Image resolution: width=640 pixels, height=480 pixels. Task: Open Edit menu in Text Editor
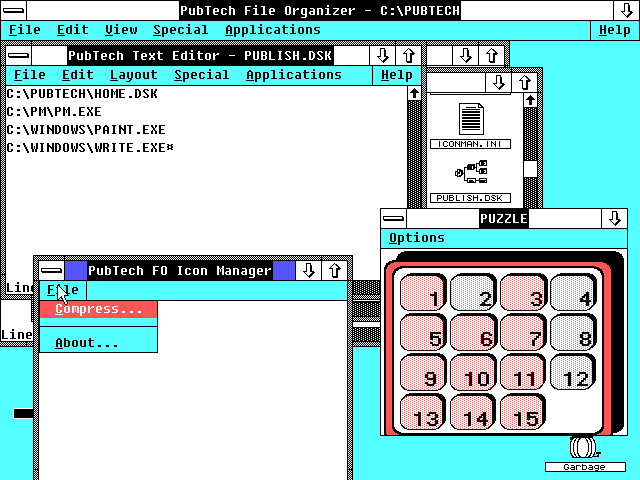click(78, 75)
